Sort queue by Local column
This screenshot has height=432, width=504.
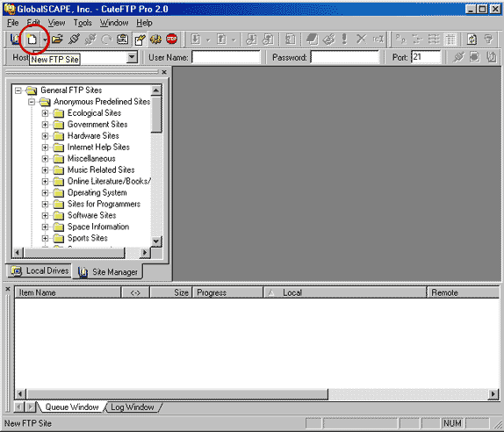(345, 292)
